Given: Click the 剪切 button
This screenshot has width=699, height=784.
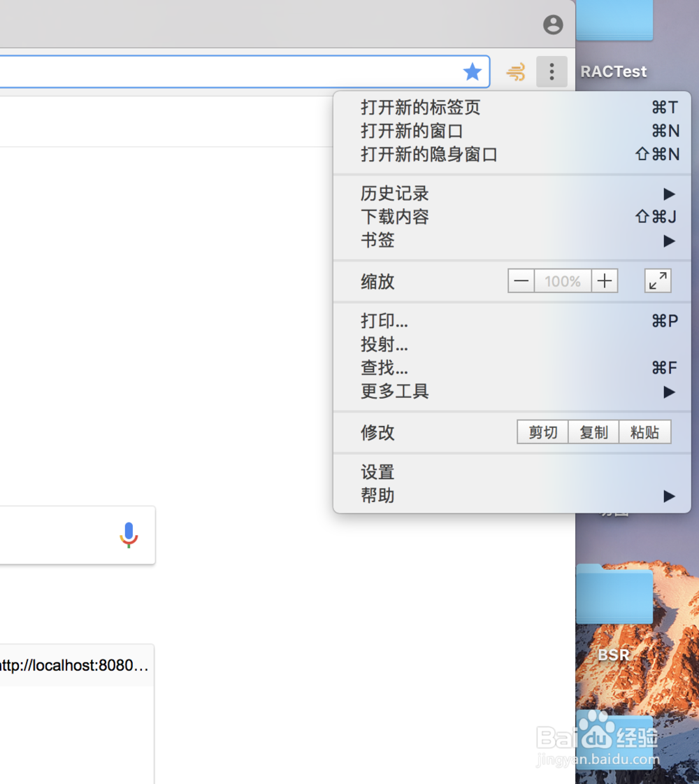Looking at the screenshot, I should pos(542,432).
